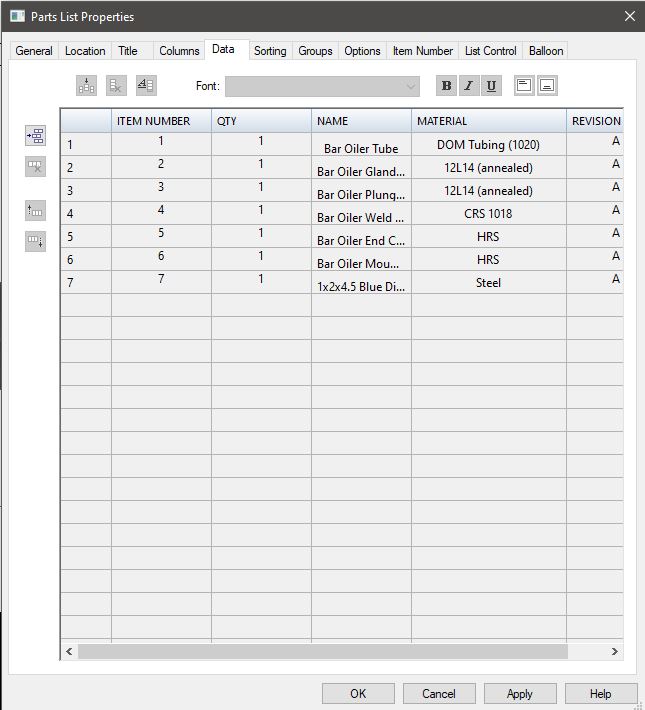Click the insert column icon above the table
The image size is (645, 710).
[x=87, y=86]
